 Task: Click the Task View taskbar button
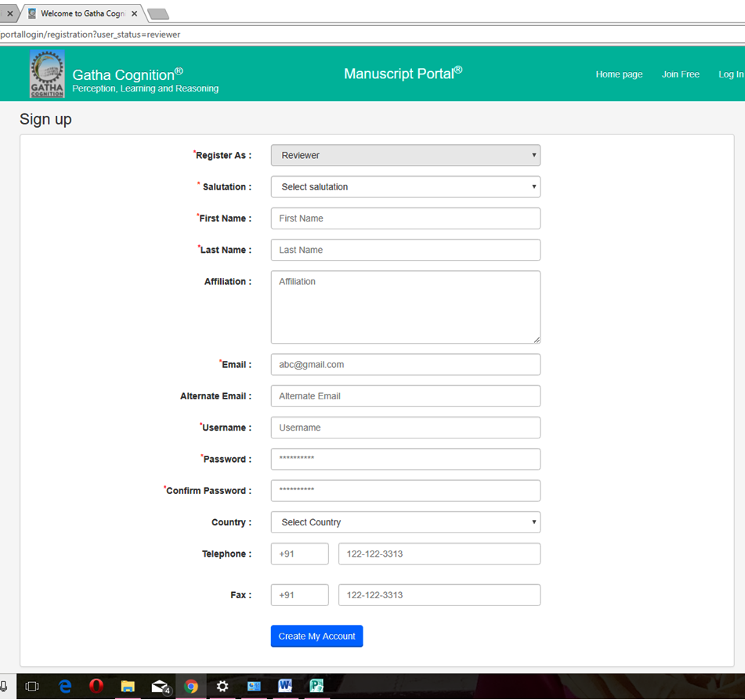32,687
